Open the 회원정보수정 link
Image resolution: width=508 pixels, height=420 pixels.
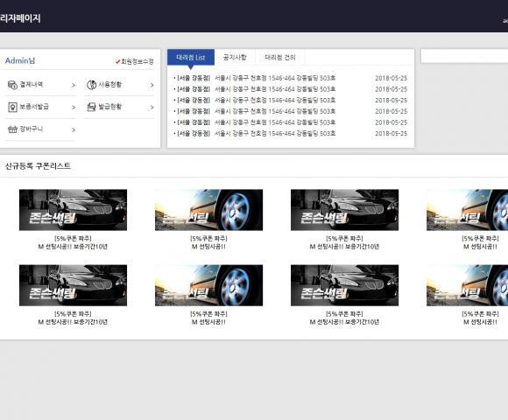[x=137, y=61]
